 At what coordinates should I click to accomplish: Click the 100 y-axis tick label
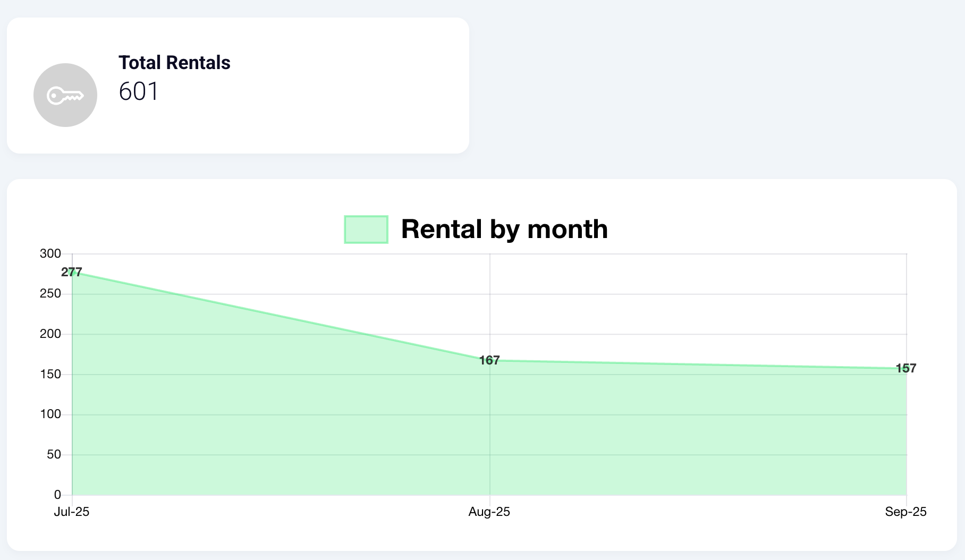coord(50,414)
